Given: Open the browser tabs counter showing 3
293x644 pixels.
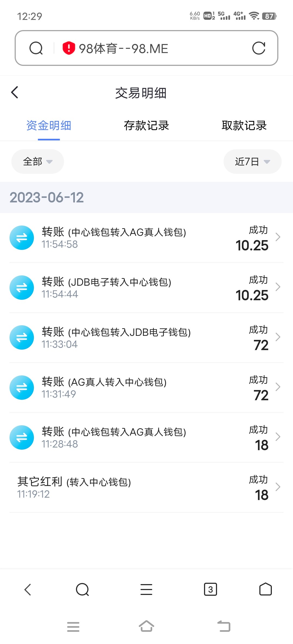Looking at the screenshot, I should click(210, 589).
